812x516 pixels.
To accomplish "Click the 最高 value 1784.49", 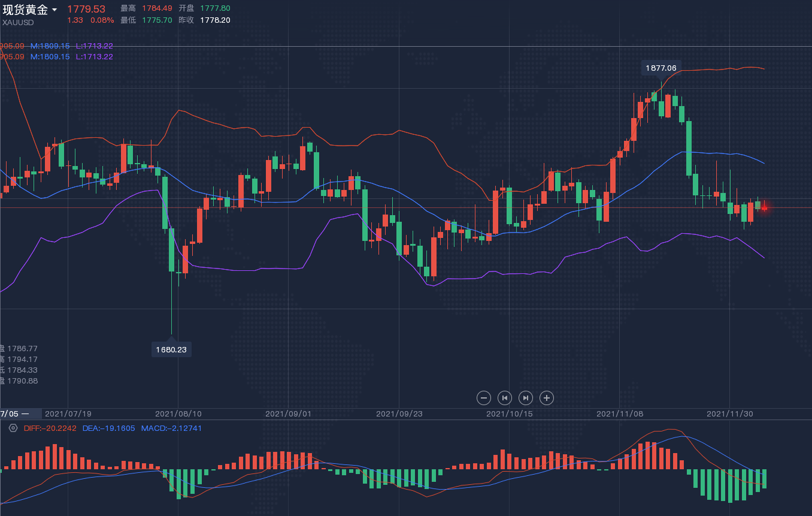I will (x=157, y=8).
